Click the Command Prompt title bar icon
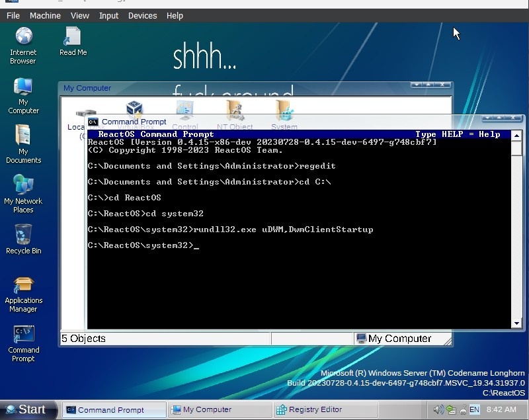The width and height of the screenshot is (529, 420). click(x=93, y=122)
